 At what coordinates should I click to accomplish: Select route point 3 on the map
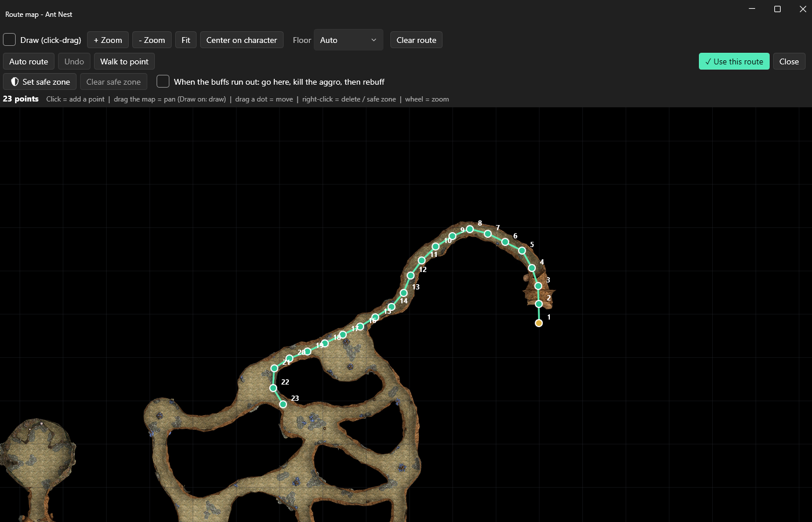pos(538,286)
